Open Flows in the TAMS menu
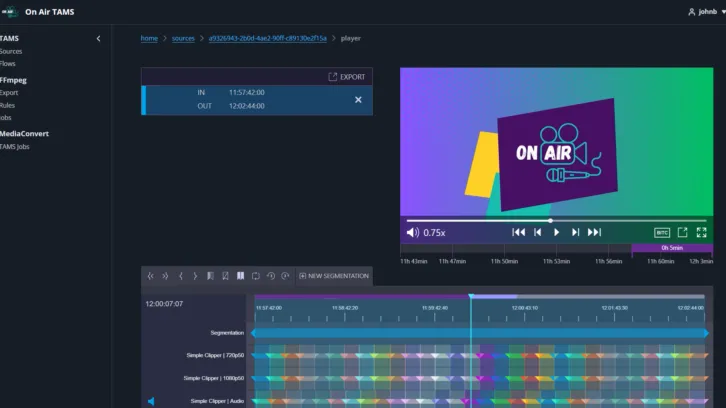Viewport: 726px width, 408px height. pos(8,63)
